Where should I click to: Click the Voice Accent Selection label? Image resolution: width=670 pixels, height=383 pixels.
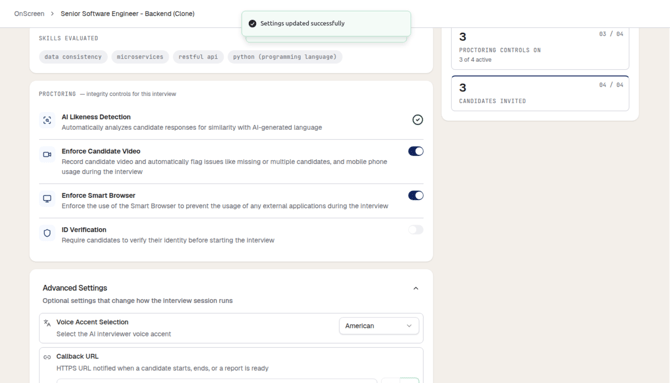coord(92,322)
